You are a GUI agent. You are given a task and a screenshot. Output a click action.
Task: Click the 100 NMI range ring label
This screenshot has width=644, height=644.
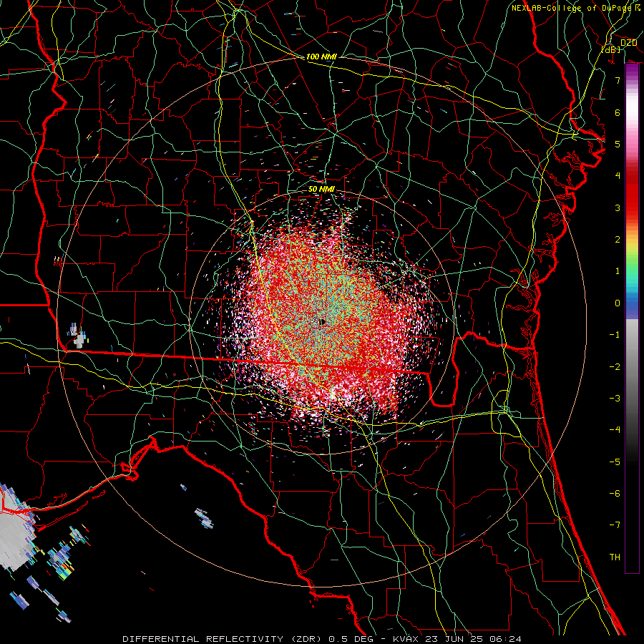tap(321, 57)
